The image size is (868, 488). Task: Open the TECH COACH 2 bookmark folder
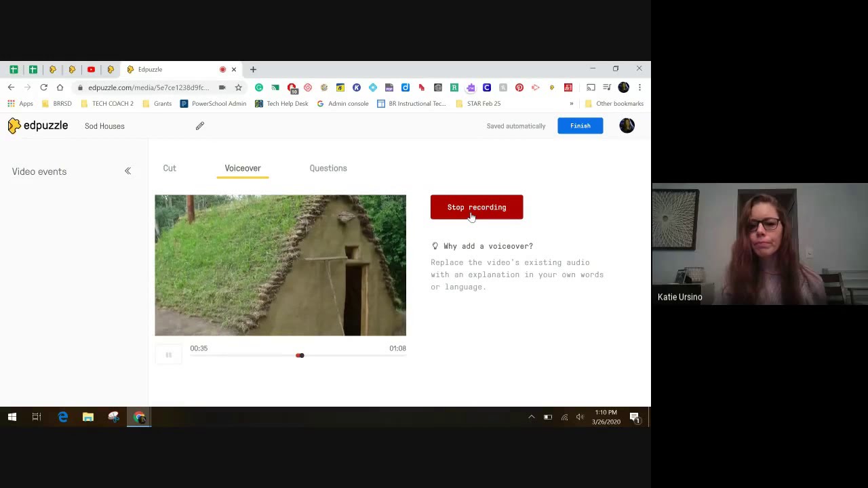click(x=107, y=104)
